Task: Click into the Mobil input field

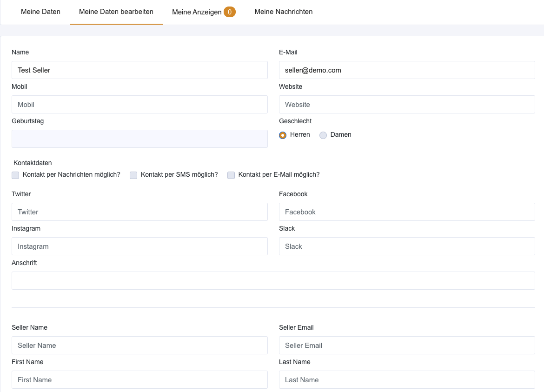Action: (x=139, y=105)
